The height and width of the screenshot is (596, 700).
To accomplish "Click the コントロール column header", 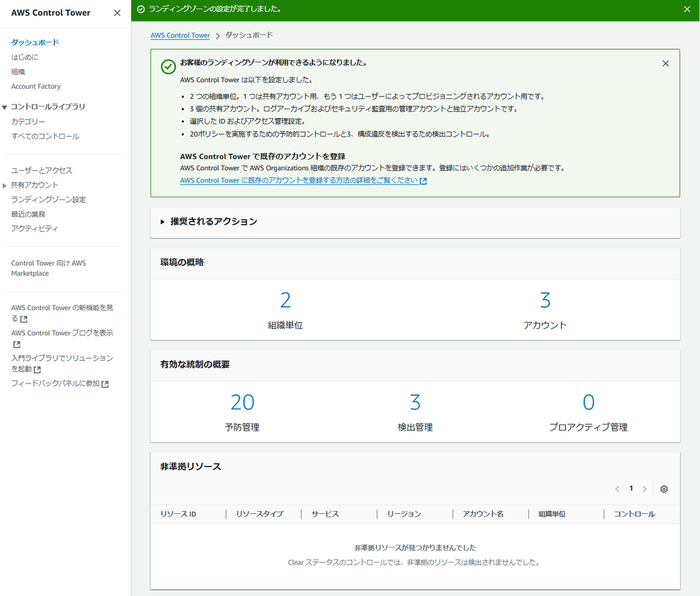I will click(x=634, y=514).
